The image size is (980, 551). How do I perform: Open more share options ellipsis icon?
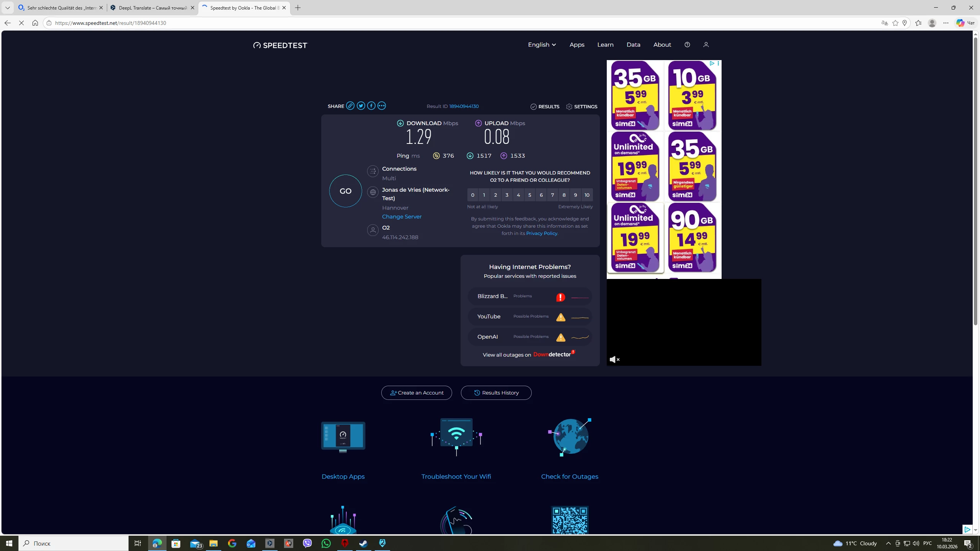(x=382, y=106)
